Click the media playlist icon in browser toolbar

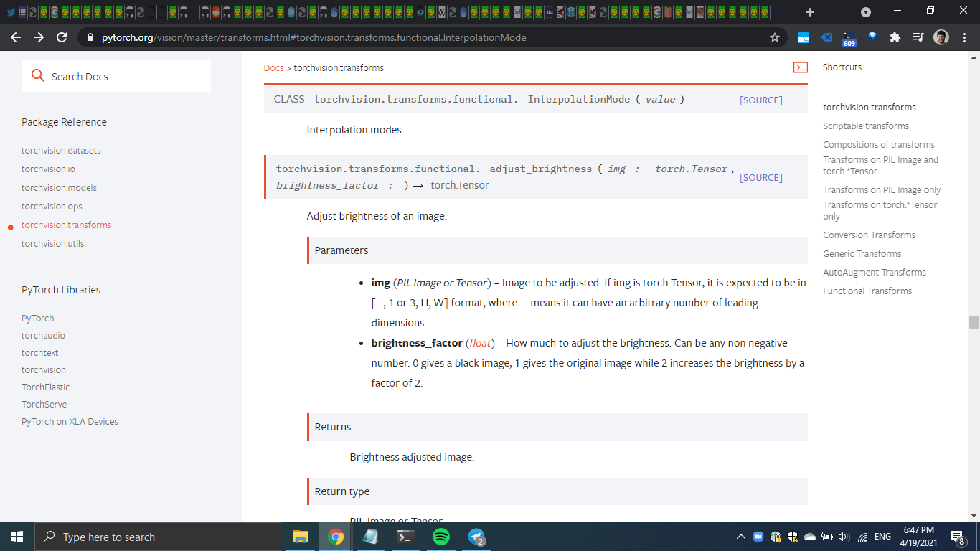[917, 37]
